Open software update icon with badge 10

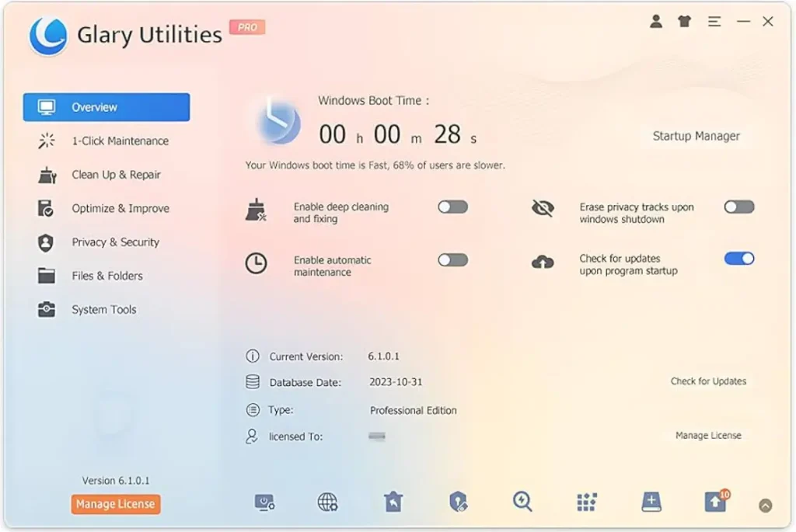716,502
